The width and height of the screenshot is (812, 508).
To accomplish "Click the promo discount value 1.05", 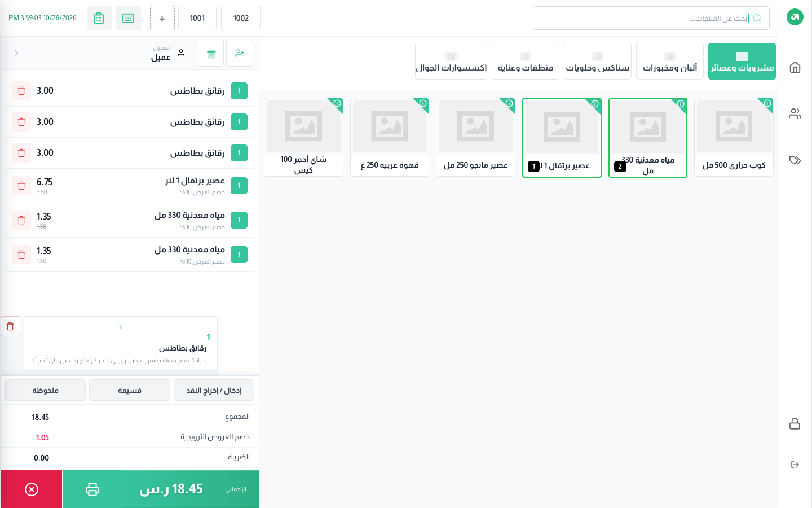I will click(x=42, y=437).
